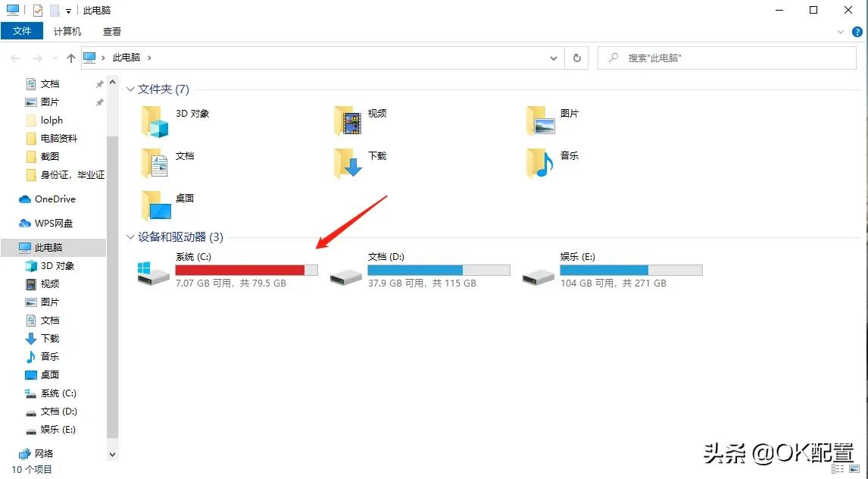Select the 娱乐 (E:) drive icon

coord(538,276)
